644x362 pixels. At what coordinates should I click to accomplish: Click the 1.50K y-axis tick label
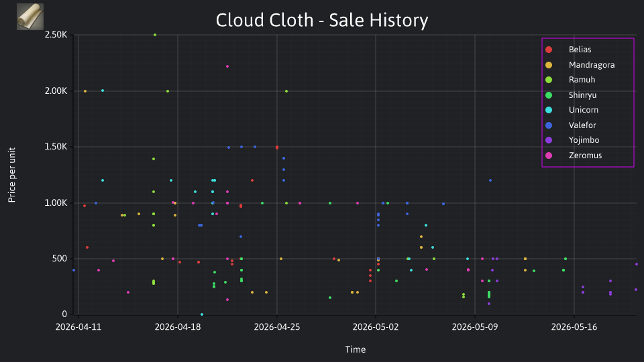pos(56,147)
